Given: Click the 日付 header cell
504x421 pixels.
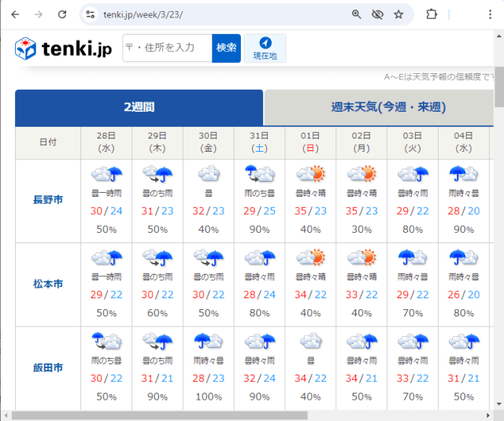Looking at the screenshot, I should point(48,142).
